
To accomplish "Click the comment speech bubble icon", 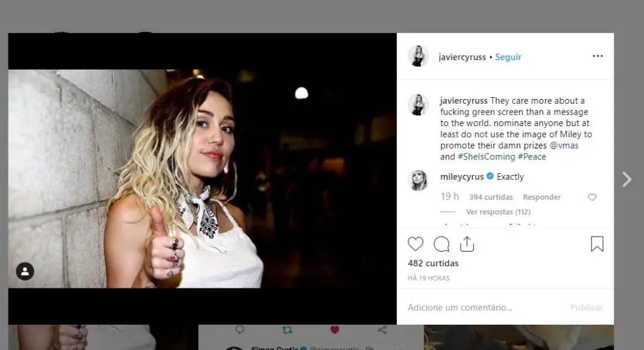I will 441,244.
